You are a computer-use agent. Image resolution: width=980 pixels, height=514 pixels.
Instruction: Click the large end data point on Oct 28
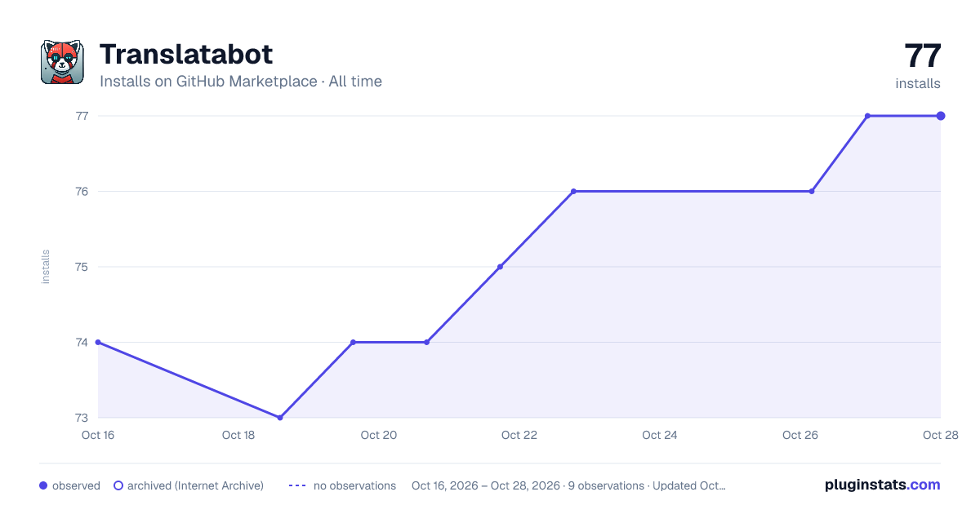click(x=941, y=116)
